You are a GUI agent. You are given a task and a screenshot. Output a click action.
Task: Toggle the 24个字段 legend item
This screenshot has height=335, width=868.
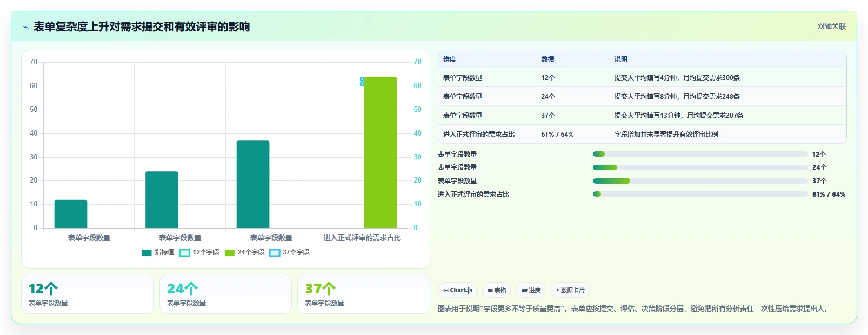click(x=244, y=252)
